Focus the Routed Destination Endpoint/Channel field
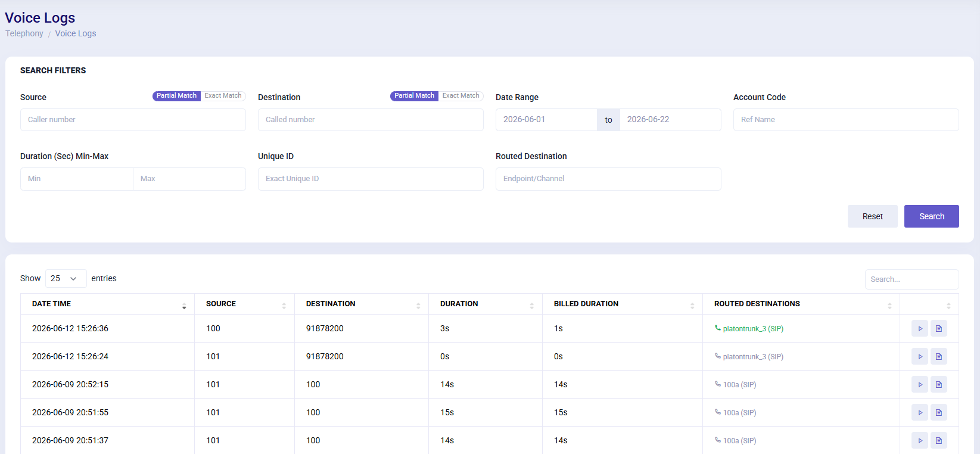Image resolution: width=980 pixels, height=454 pixels. (x=608, y=179)
